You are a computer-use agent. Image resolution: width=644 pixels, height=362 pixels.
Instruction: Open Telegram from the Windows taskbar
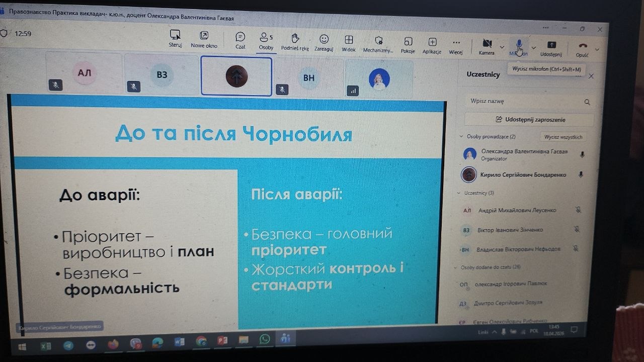click(x=68, y=345)
